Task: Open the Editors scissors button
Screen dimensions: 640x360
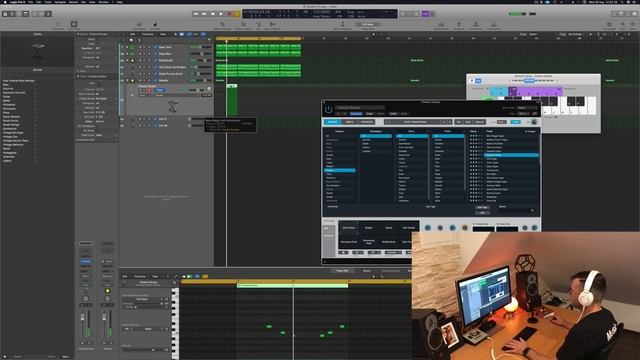Action: point(48,13)
